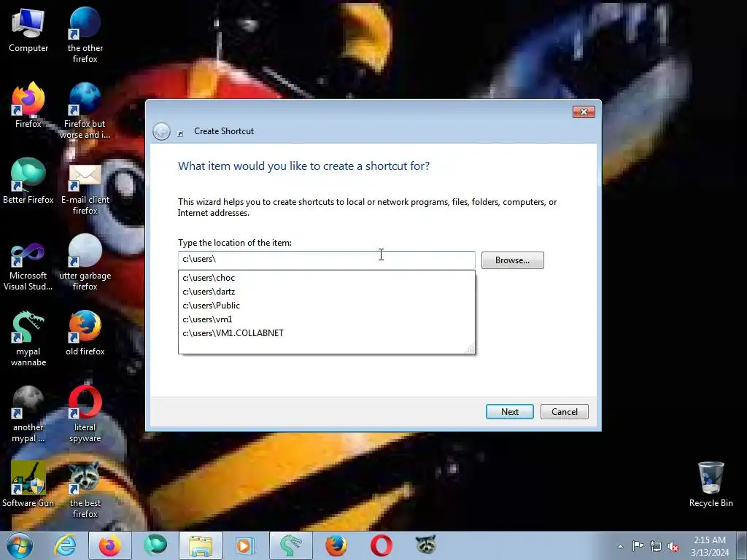Choose c:\users\VM1.COLLABNET suggestion
This screenshot has height=560, width=747.
point(326,332)
